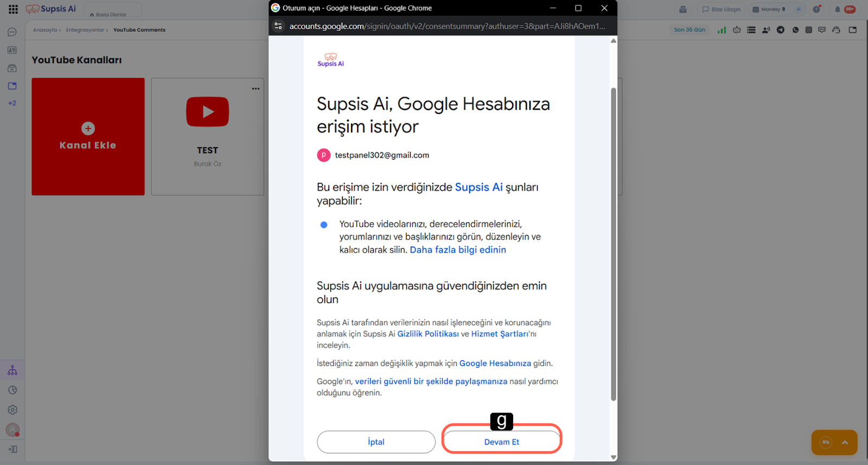
Task: Click the chatbot robot icon
Action: point(737,30)
